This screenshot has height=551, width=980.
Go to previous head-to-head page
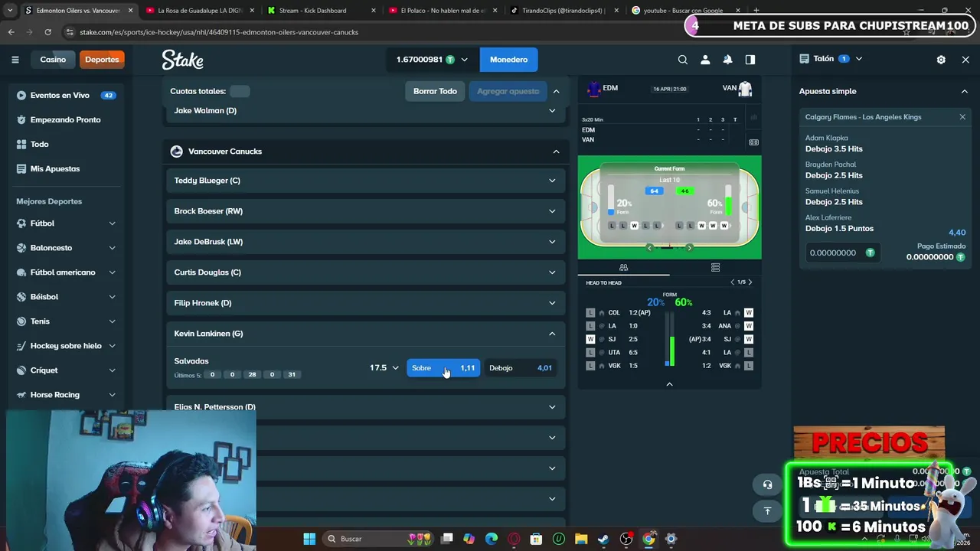[x=732, y=282]
